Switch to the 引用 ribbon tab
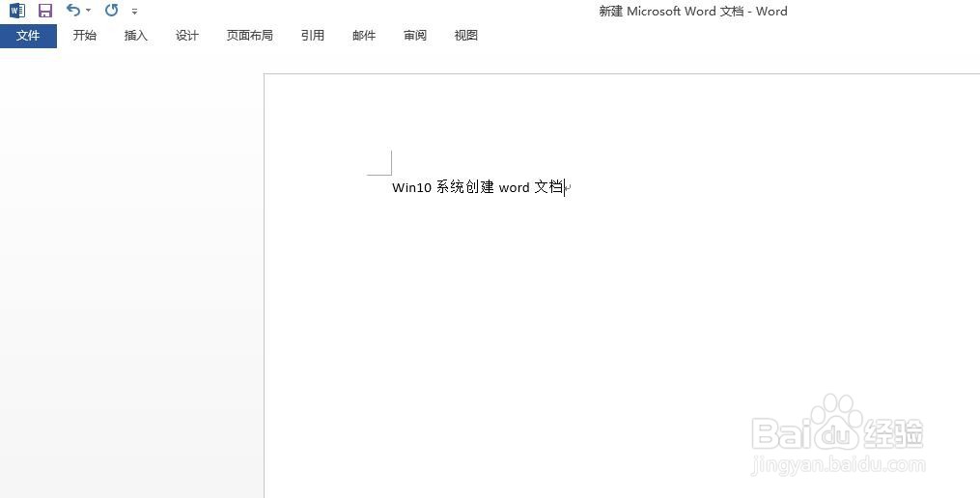 tap(313, 36)
